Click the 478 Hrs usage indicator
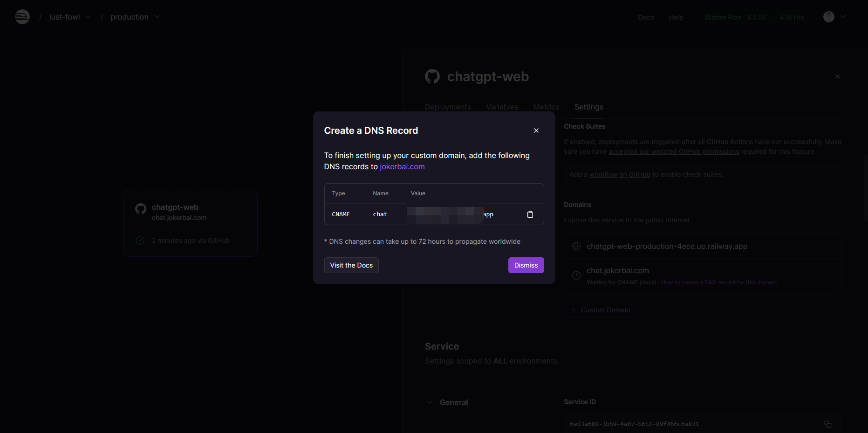This screenshot has width=868, height=433. 792,17
